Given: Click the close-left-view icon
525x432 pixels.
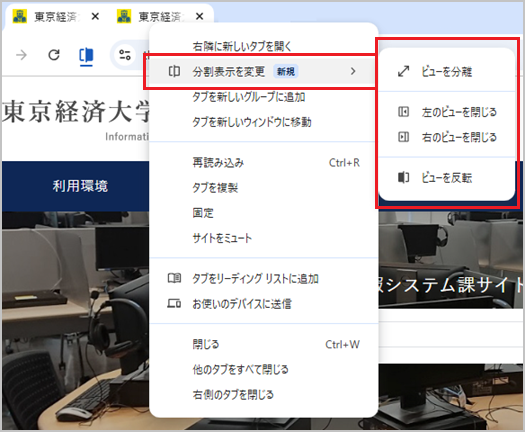Looking at the screenshot, I should tap(403, 112).
